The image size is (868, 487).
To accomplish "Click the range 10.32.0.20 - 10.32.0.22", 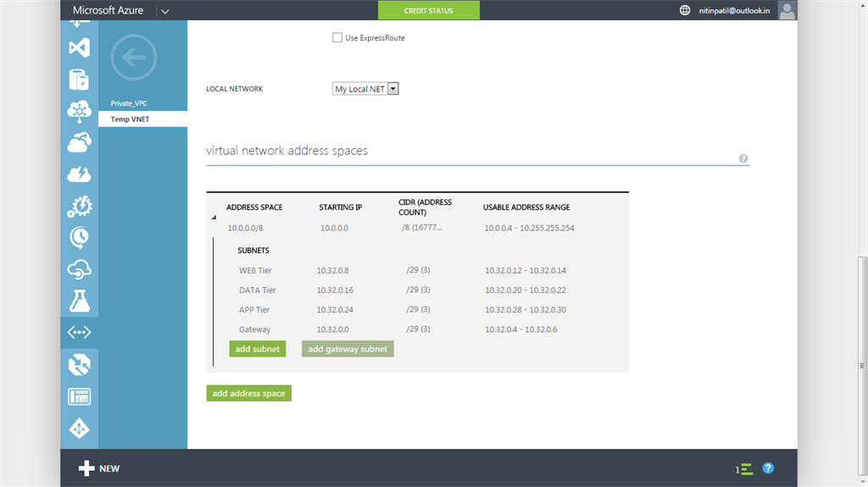I will [526, 290].
